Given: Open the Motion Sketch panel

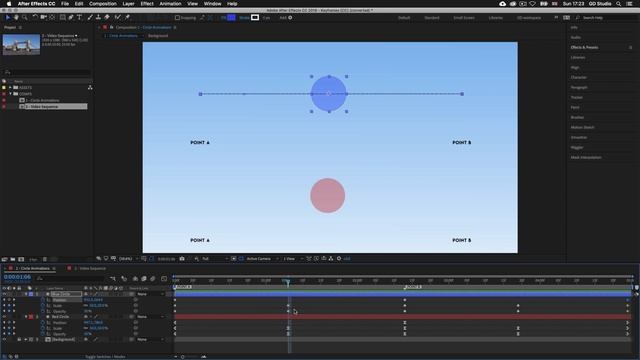Looking at the screenshot, I should (582, 127).
